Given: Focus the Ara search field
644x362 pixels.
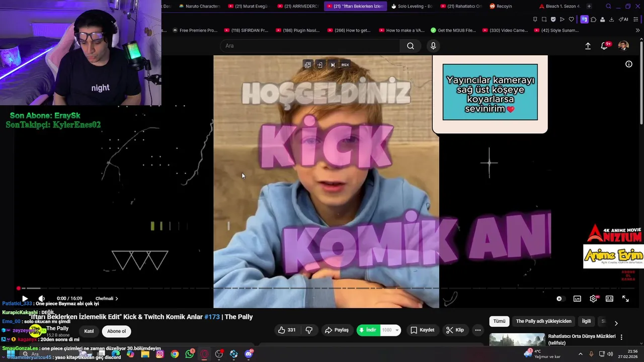Looking at the screenshot, I should (310, 46).
